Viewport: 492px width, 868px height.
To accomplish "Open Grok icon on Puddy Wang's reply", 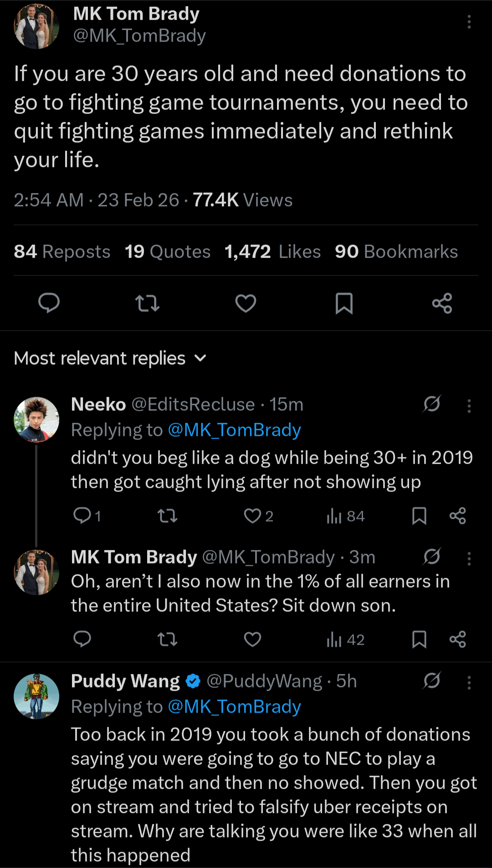I will 431,681.
